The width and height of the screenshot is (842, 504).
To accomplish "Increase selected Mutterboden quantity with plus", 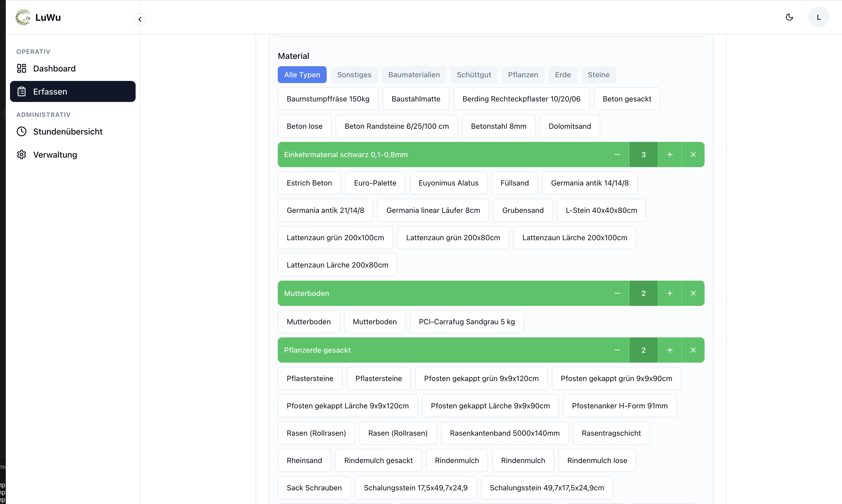I will click(x=669, y=293).
